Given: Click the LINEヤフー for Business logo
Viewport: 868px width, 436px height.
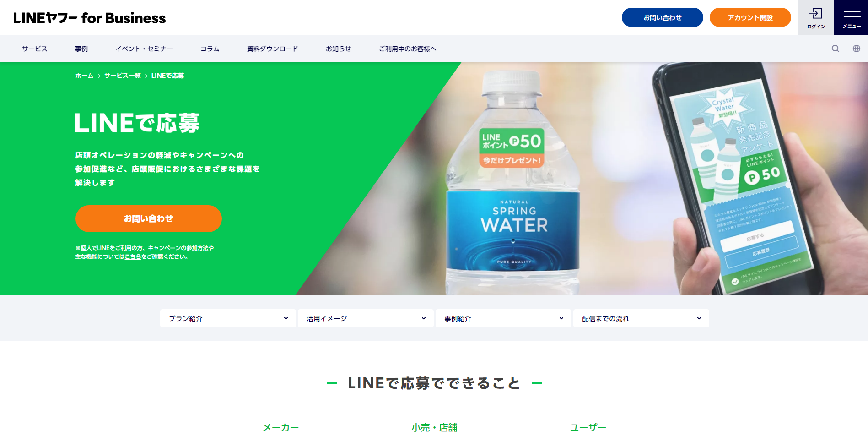Looking at the screenshot, I should (90, 18).
